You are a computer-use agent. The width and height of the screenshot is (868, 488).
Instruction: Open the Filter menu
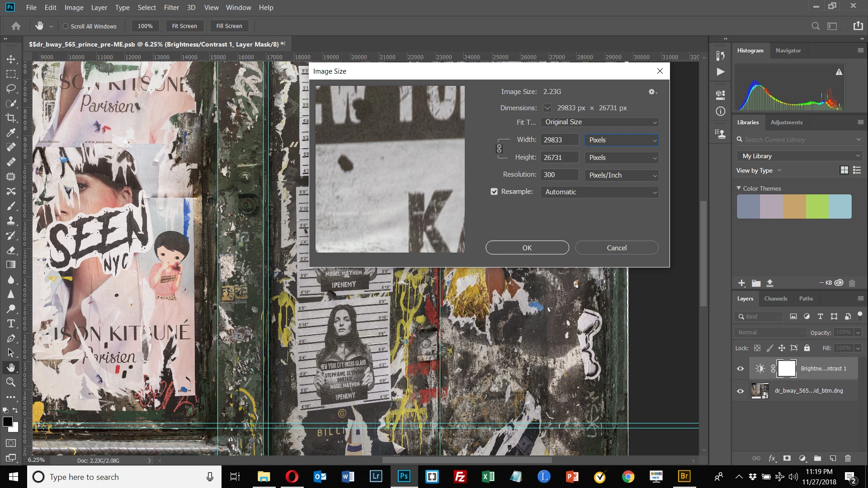click(x=171, y=8)
